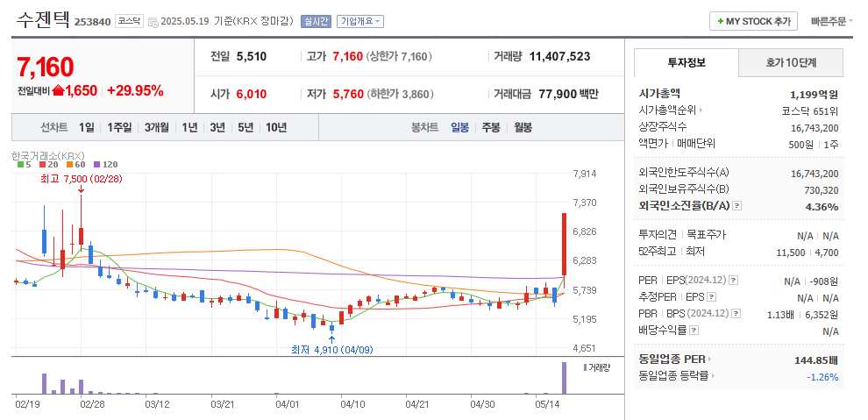This screenshot has height=420, width=868.
Task: Click the +29.95% change rate
Action: click(x=135, y=90)
